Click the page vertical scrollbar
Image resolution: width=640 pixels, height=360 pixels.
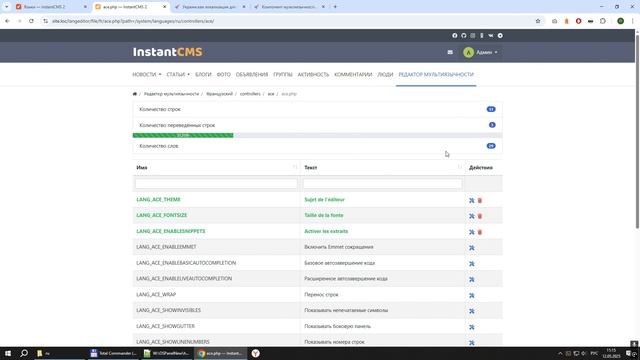click(x=637, y=131)
